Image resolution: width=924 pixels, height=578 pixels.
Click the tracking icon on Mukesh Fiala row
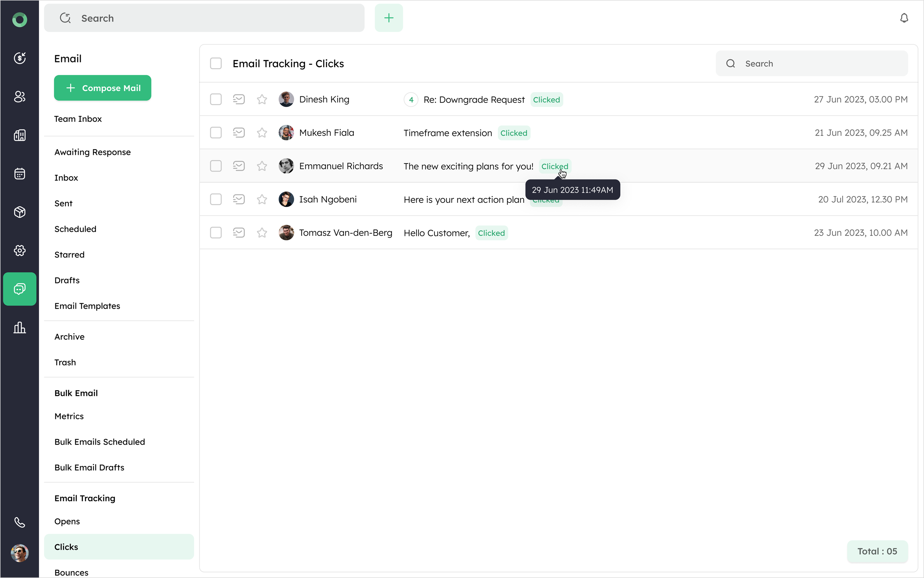239,133
